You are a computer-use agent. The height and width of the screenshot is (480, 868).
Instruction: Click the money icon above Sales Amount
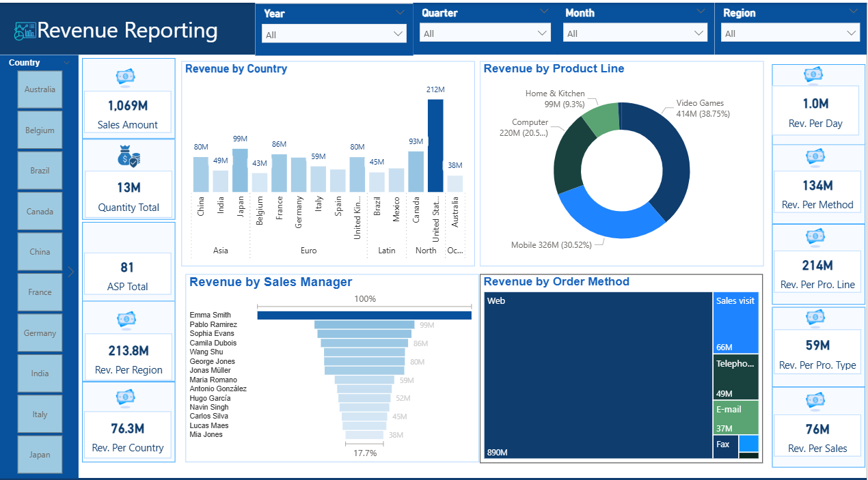[126, 78]
